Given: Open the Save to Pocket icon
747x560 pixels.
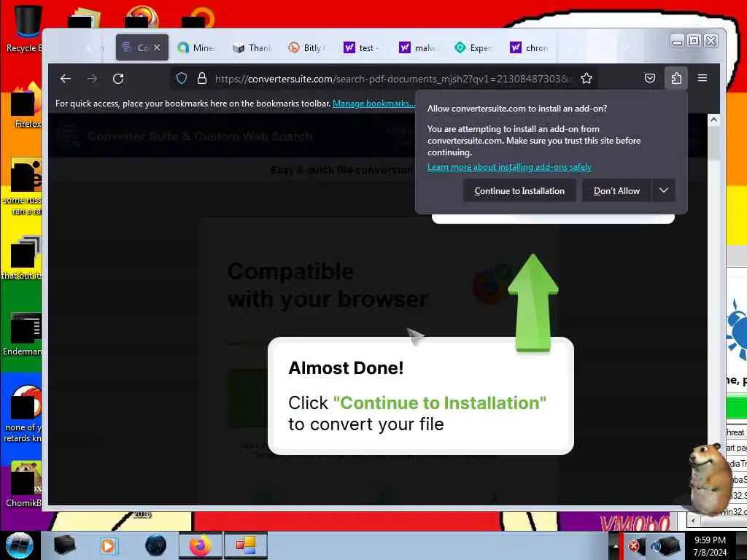Looking at the screenshot, I should 650,79.
